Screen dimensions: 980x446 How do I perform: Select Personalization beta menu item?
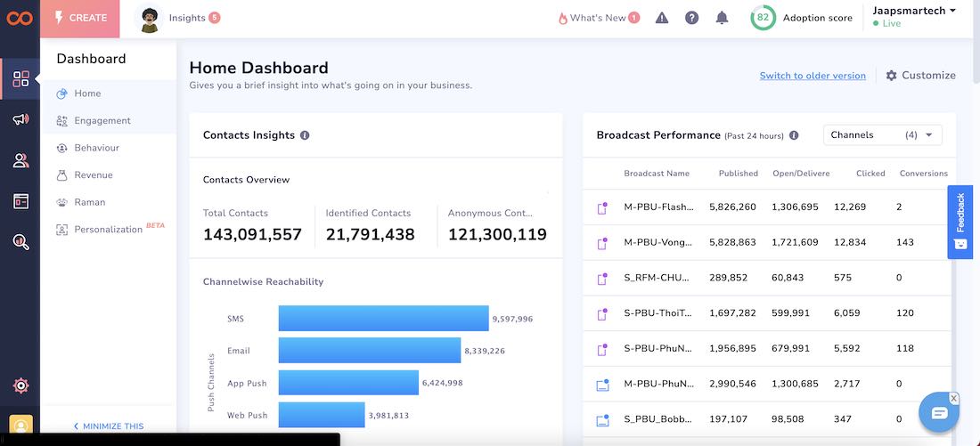click(x=108, y=230)
